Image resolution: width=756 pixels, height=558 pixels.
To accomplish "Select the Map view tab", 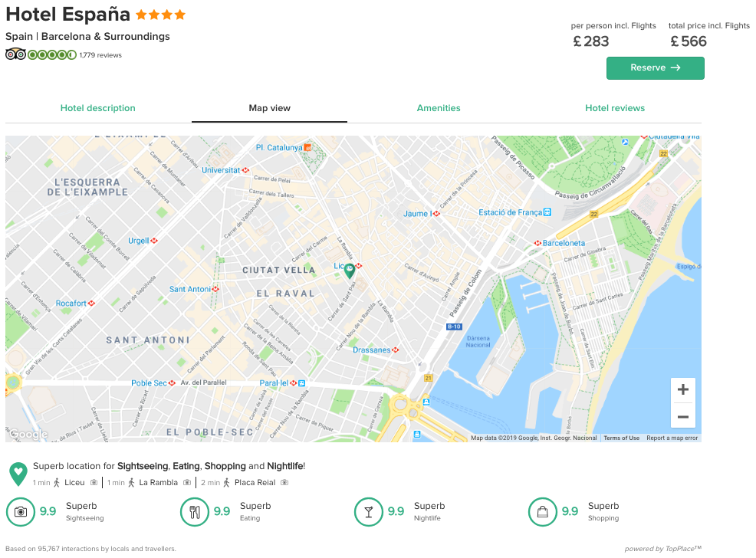I will point(270,108).
